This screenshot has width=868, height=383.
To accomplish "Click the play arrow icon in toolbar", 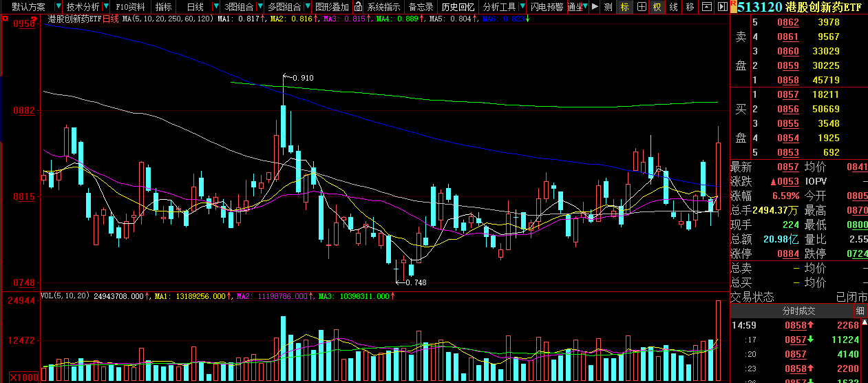I will click(x=595, y=7).
